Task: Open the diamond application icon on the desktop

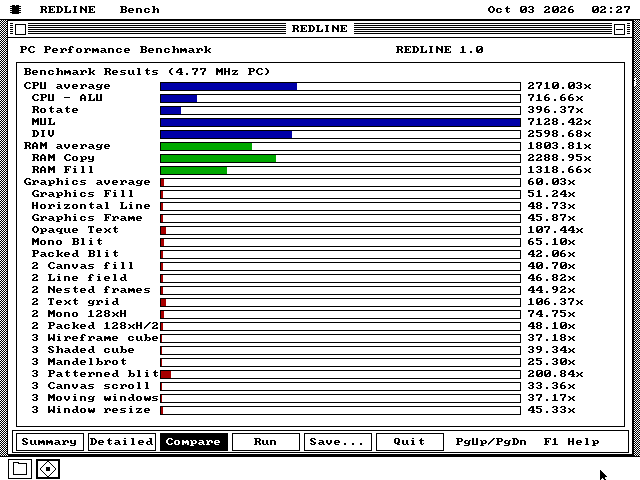Action: pos(48,469)
